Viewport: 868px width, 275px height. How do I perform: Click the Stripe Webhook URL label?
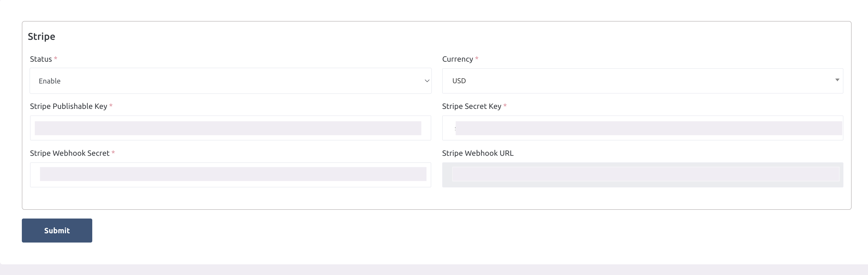(x=477, y=153)
